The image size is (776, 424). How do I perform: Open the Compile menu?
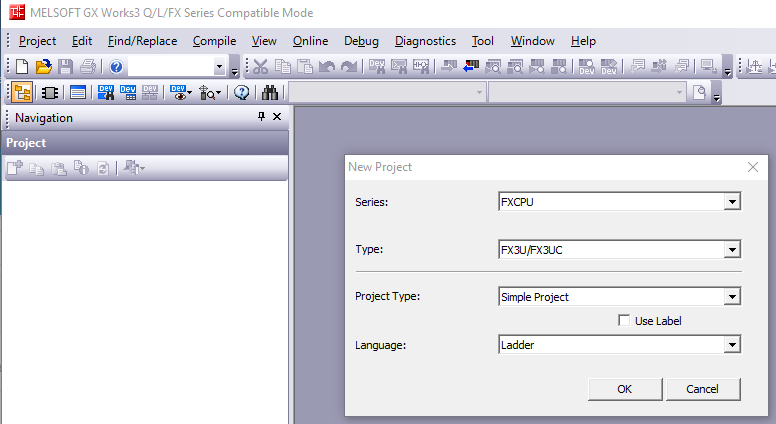tap(214, 41)
